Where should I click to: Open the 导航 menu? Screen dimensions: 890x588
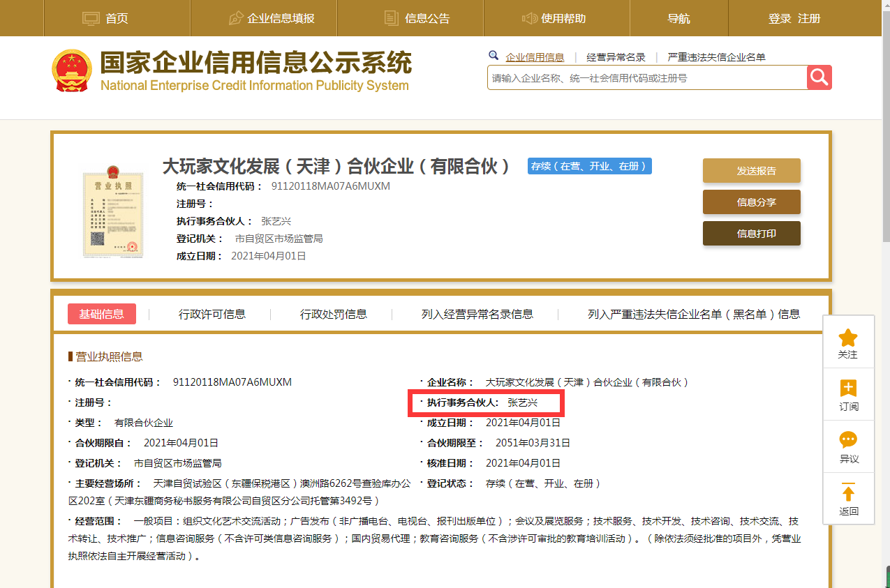click(678, 17)
